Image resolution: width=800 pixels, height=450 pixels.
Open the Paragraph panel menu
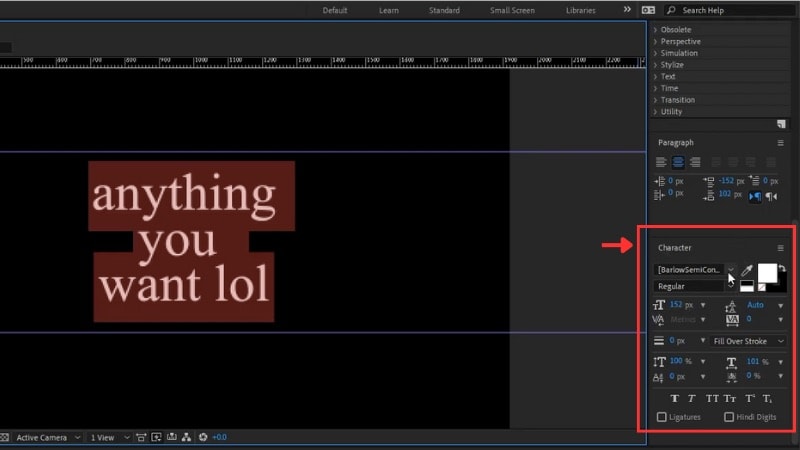[780, 143]
